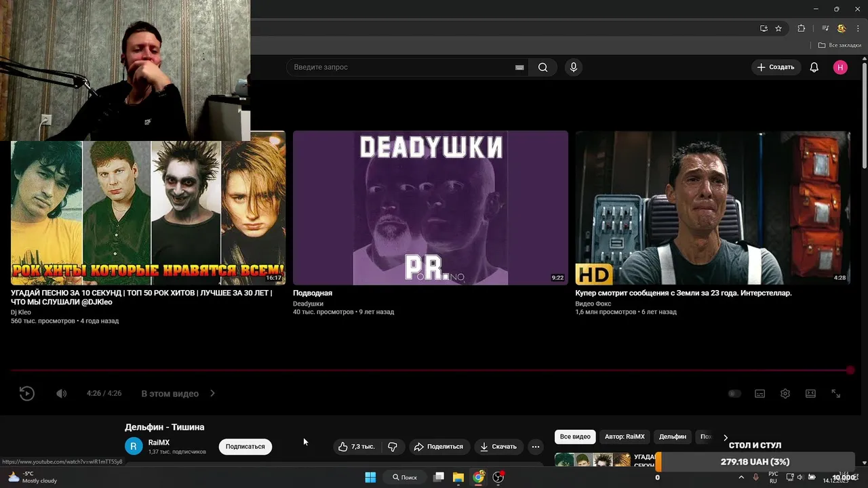Open the RaiMX channel avatar
The width and height of the screenshot is (868, 488).
134,446
